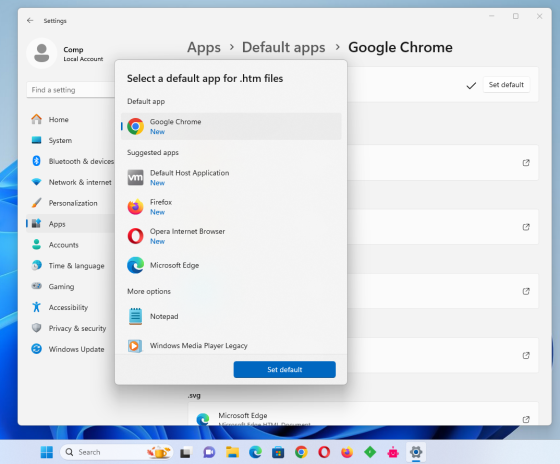Select Notepad under More options
560x464 pixels.
[x=231, y=316]
